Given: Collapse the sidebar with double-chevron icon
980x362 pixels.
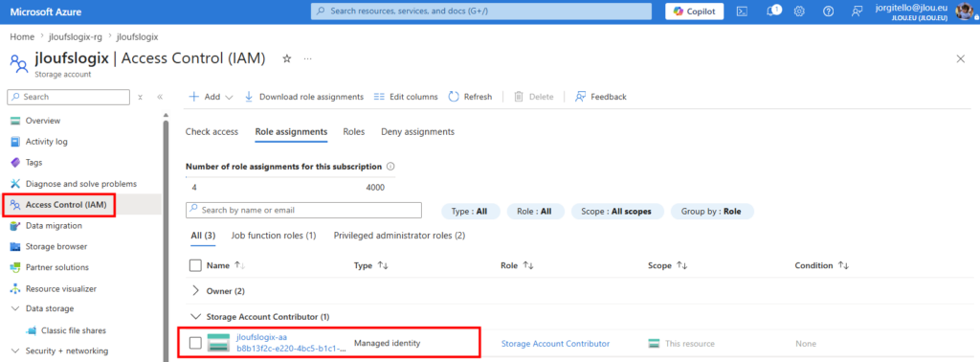Looking at the screenshot, I should (160, 97).
